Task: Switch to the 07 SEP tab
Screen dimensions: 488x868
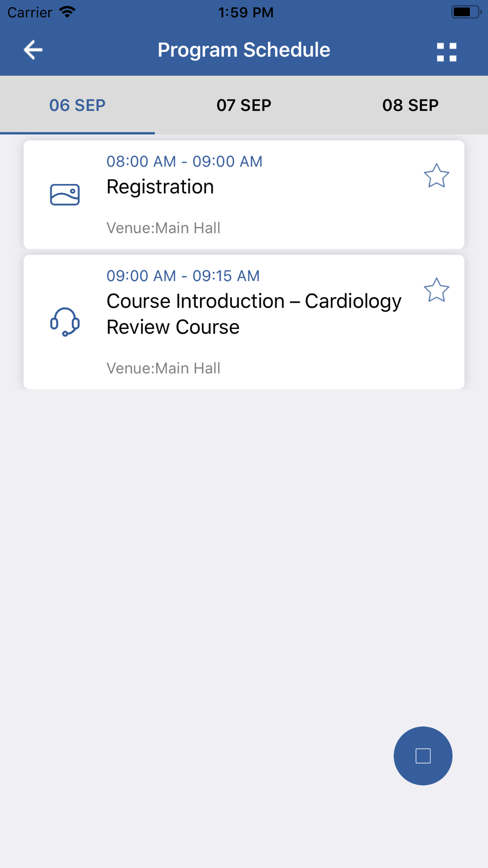Action: pyautogui.click(x=244, y=105)
